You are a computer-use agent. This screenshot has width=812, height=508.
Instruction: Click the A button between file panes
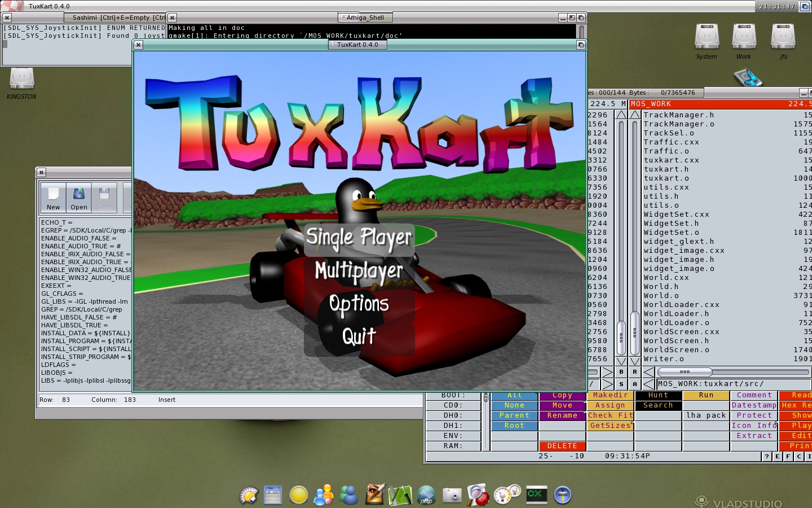point(635,384)
